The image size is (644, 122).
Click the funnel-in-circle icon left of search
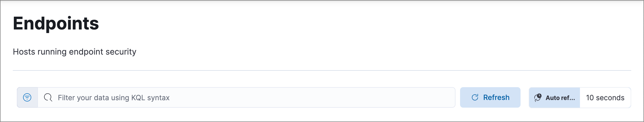(x=27, y=97)
